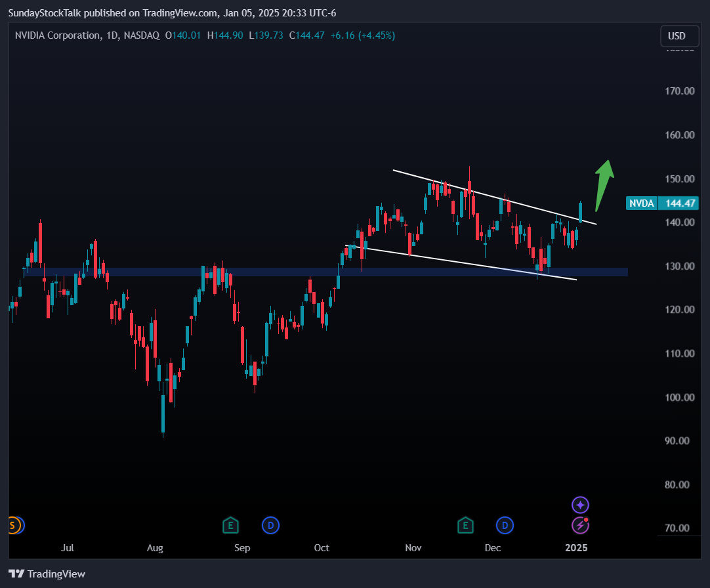Viewport: 710px width, 588px height.
Task: Click the high value H144.90
Action: 225,35
